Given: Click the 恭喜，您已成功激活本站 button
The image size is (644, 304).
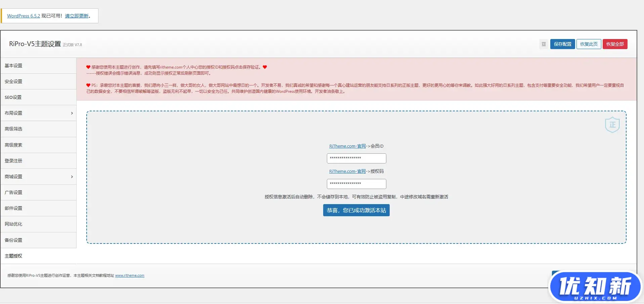Looking at the screenshot, I should pos(356,210).
